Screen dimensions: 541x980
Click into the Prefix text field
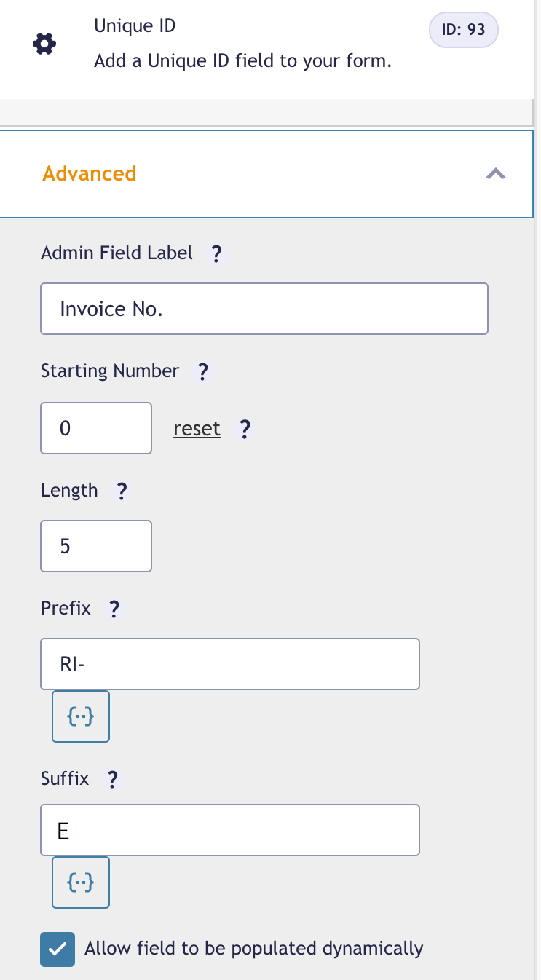230,664
